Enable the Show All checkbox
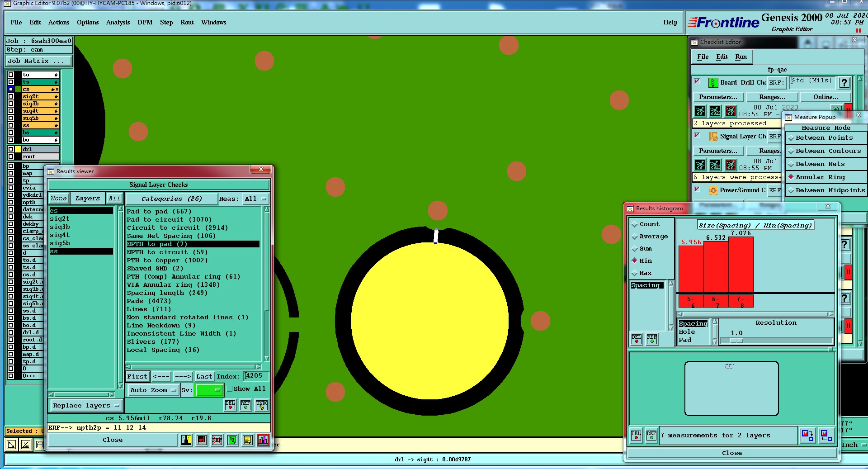 [230, 389]
